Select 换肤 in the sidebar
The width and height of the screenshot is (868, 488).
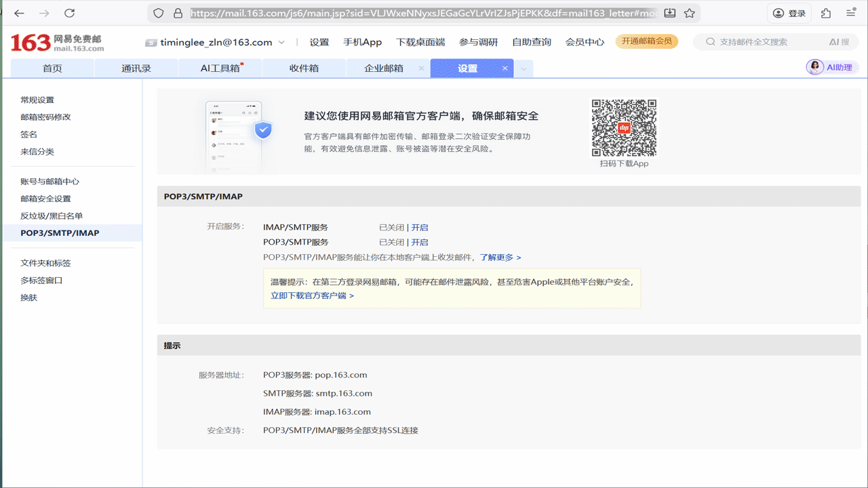[28, 297]
